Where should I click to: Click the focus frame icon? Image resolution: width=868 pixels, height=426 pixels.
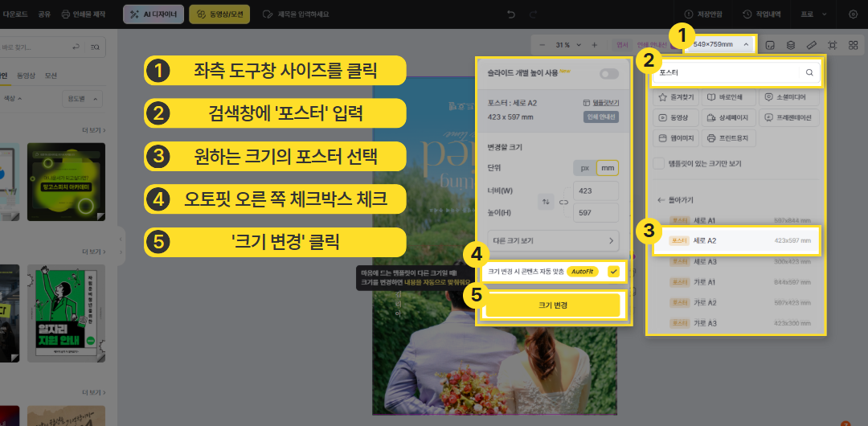[832, 45]
